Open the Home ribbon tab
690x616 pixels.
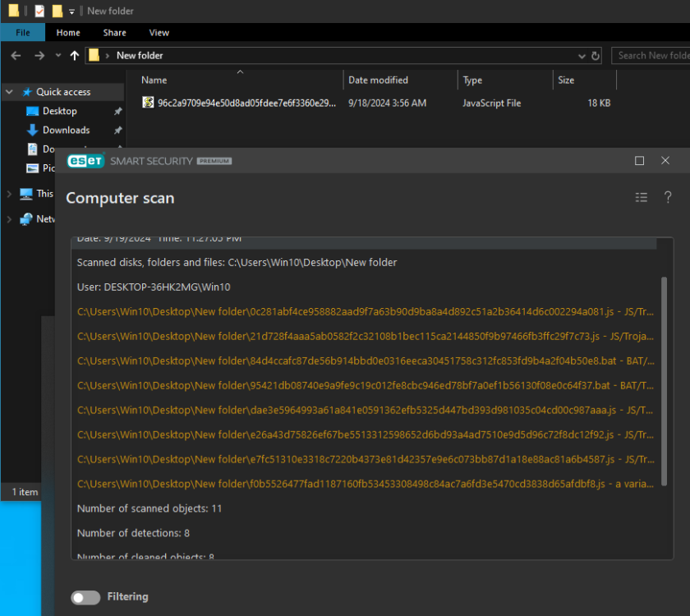tap(68, 33)
